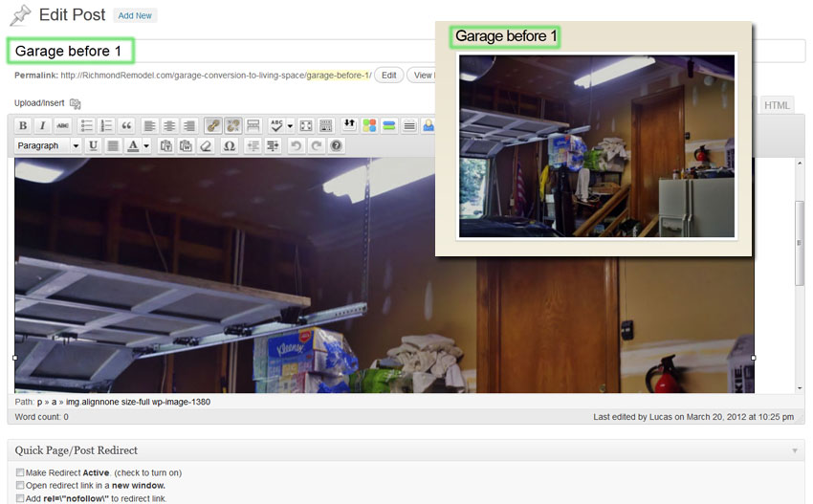Viewport: 813px width, 504px height.
Task: Check the Add rel nofollow option
Action: click(x=20, y=497)
